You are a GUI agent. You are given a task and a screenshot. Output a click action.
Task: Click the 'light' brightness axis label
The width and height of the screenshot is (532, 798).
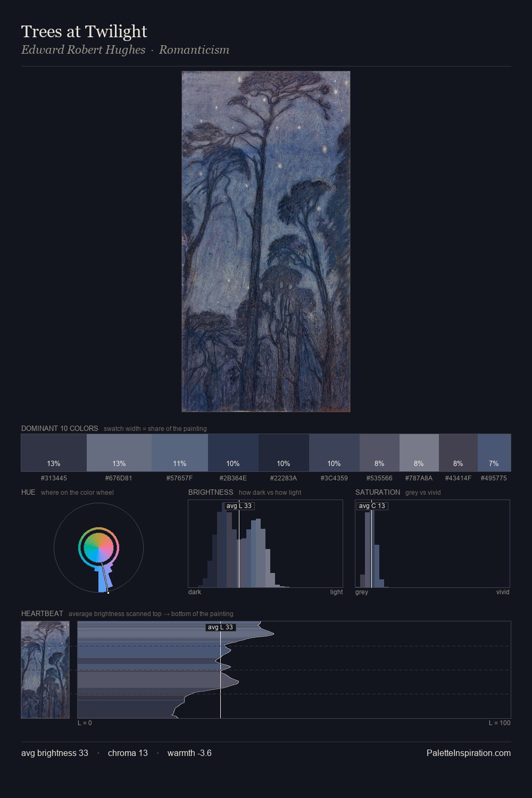tap(336, 592)
